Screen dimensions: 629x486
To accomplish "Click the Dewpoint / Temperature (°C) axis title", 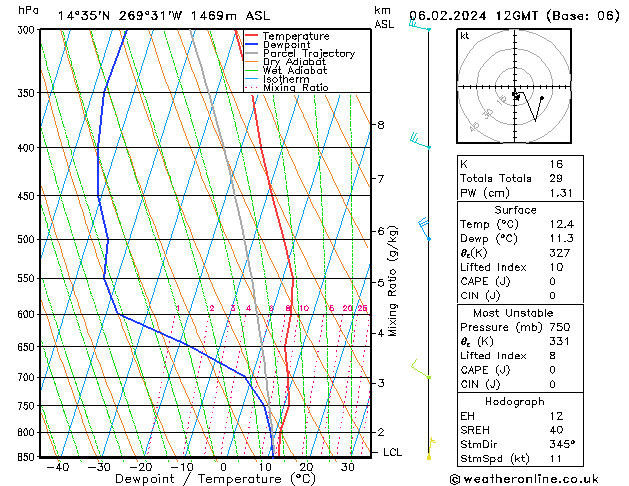I will point(215,479).
